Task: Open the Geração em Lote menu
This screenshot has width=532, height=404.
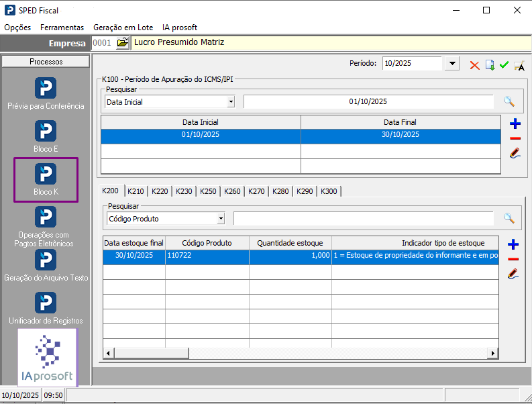Action: tap(123, 28)
